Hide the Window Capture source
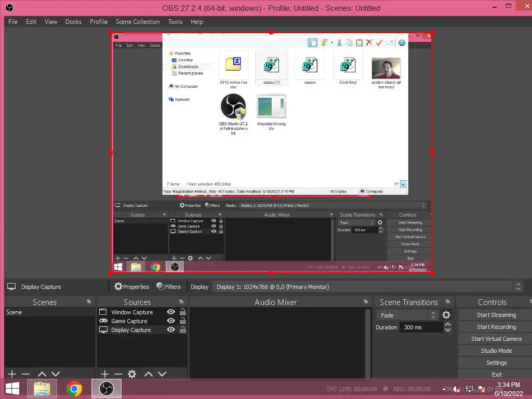 tap(171, 312)
